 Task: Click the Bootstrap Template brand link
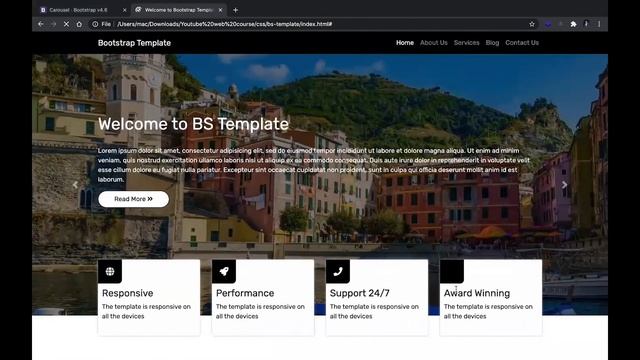134,43
